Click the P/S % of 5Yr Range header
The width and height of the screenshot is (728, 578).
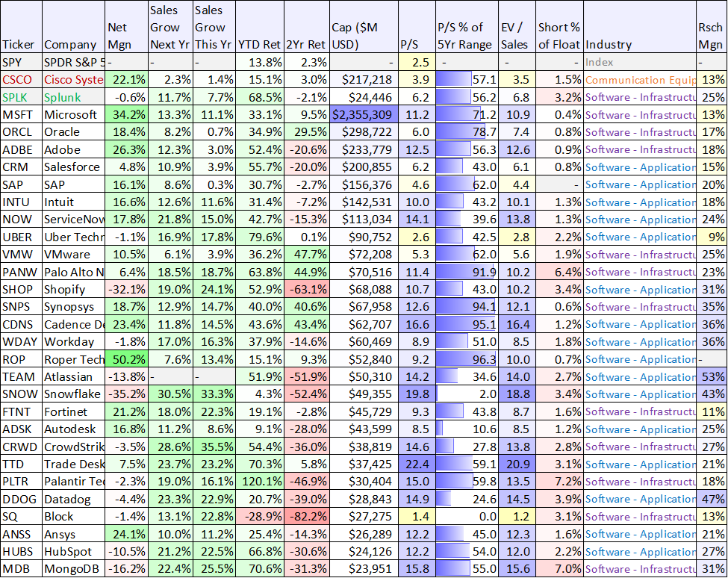point(467,27)
